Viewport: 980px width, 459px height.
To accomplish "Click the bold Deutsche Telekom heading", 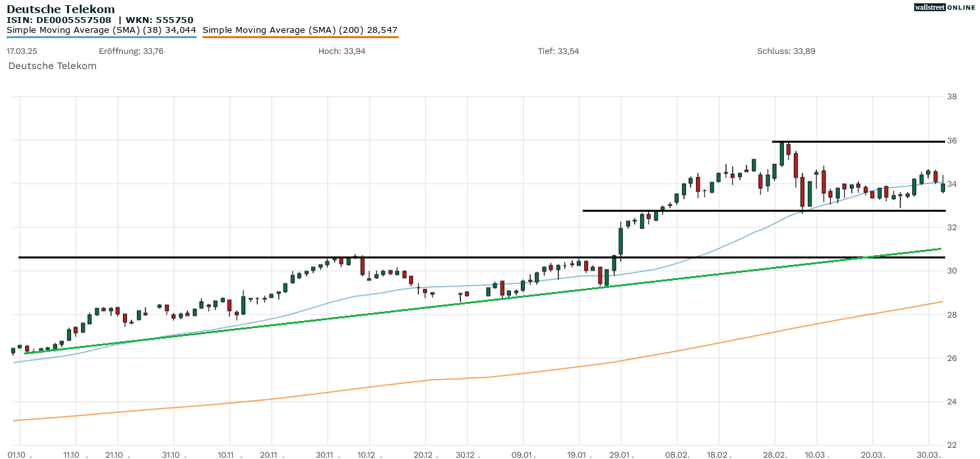I will tap(61, 9).
